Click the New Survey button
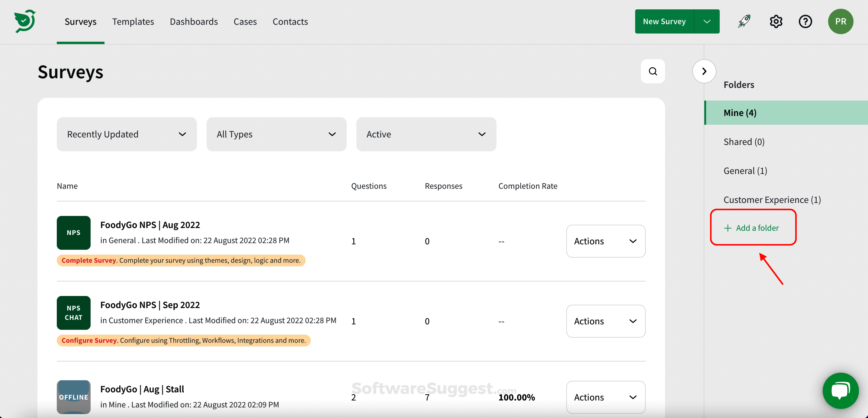Screen dimensions: 868x418 (x=664, y=21)
